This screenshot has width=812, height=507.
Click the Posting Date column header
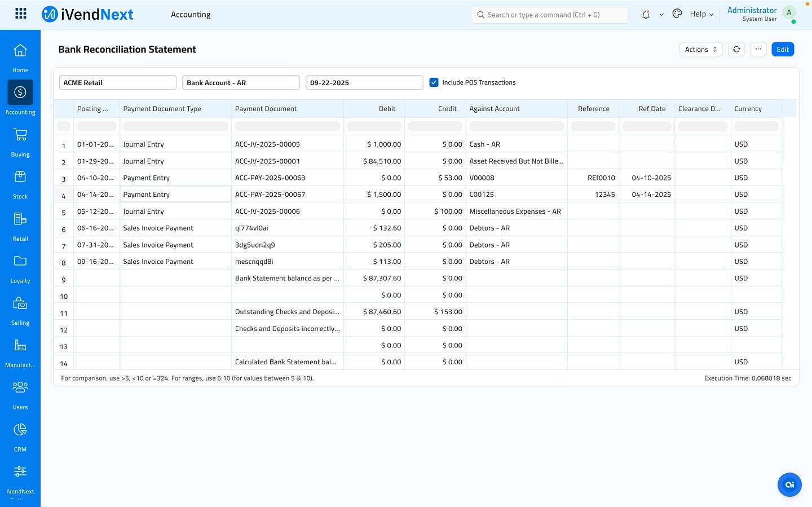click(96, 109)
